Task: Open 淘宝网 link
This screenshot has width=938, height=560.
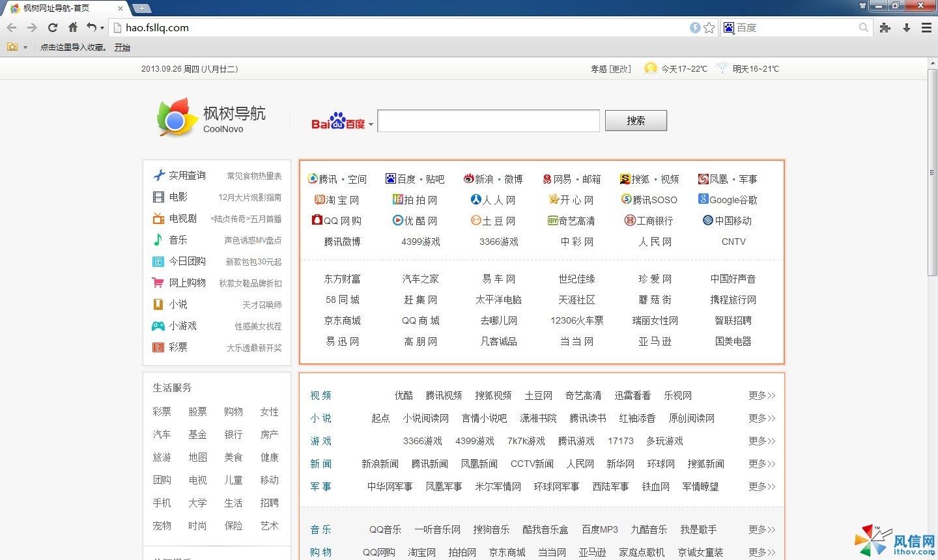Action: click(337, 200)
